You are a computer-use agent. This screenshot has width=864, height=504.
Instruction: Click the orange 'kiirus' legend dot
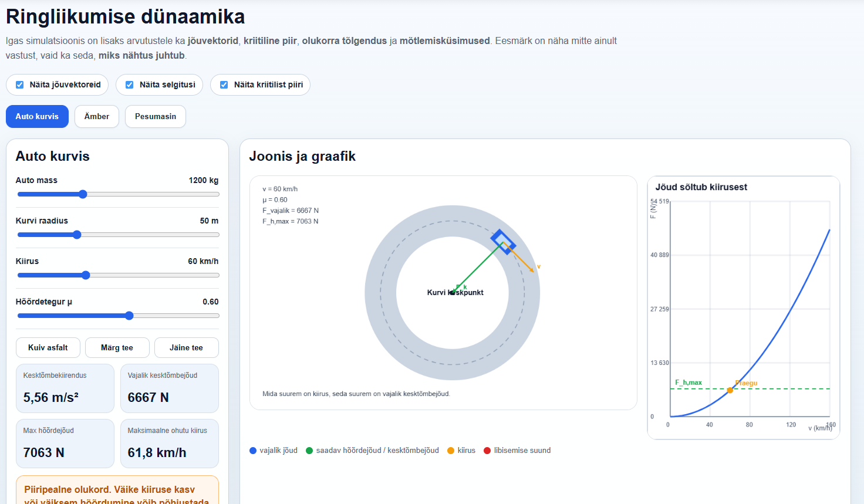451,451
